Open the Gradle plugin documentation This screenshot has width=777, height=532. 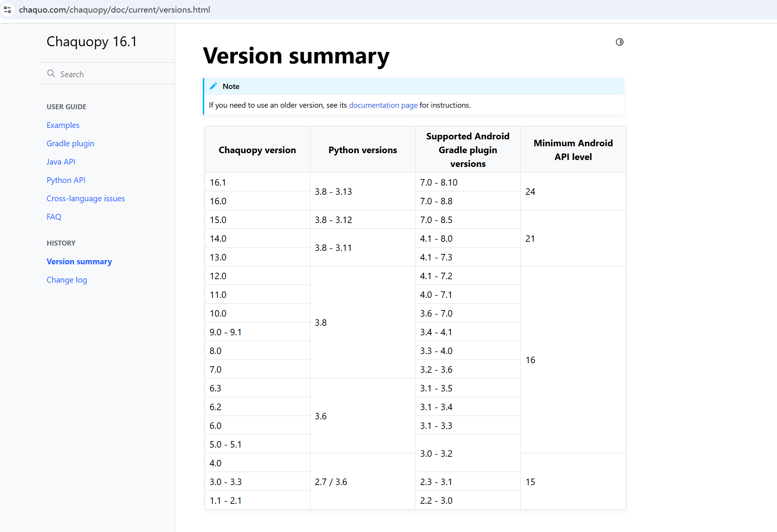[x=70, y=143]
